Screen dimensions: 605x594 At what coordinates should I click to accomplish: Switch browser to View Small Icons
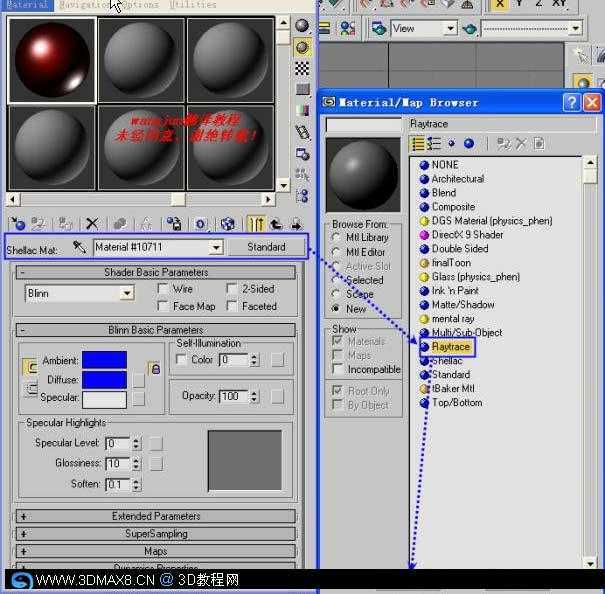451,144
